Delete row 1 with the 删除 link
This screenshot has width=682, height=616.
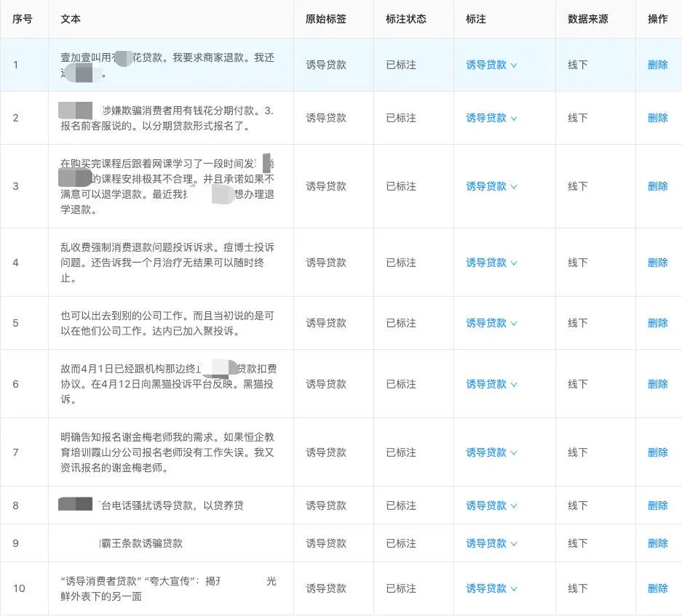click(658, 65)
